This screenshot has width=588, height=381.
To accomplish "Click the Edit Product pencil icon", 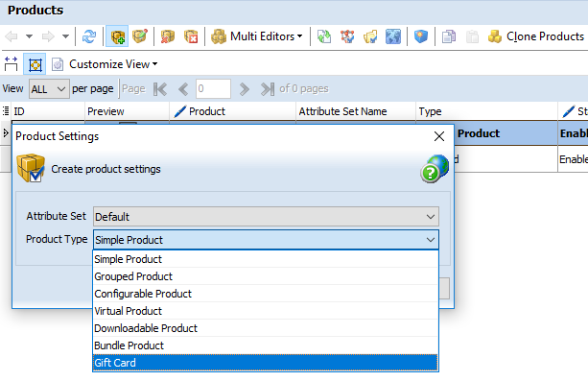I will click(140, 36).
